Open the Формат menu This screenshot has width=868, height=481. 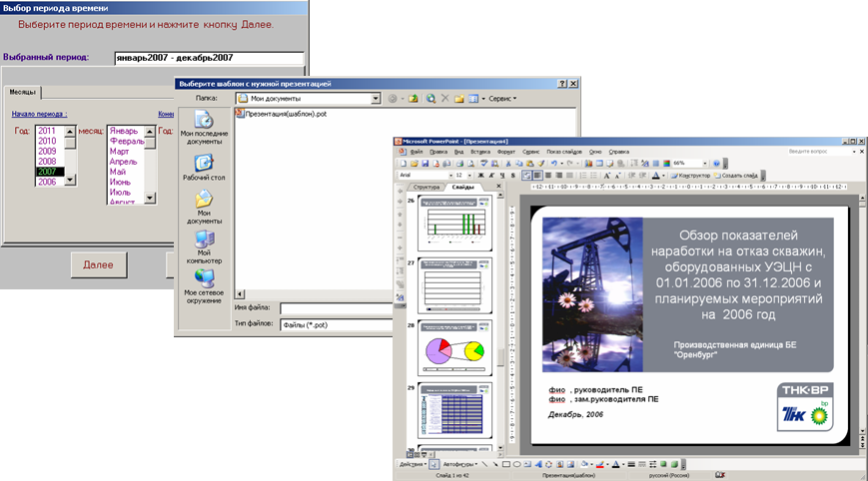pyautogui.click(x=506, y=152)
